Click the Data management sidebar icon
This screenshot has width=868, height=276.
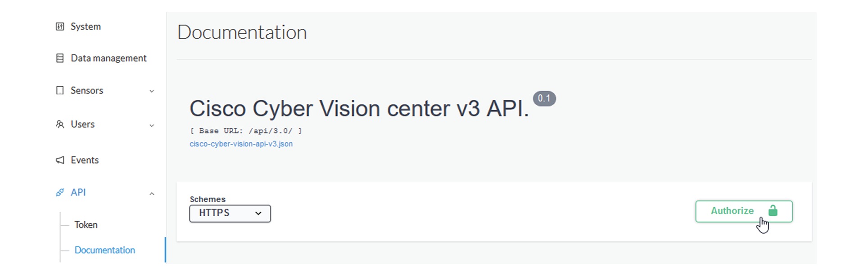[60, 58]
